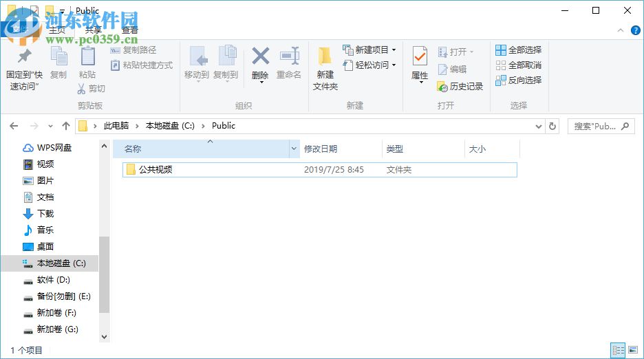Sort by Name (名称) column
This screenshot has height=359, width=644.
click(x=201, y=149)
